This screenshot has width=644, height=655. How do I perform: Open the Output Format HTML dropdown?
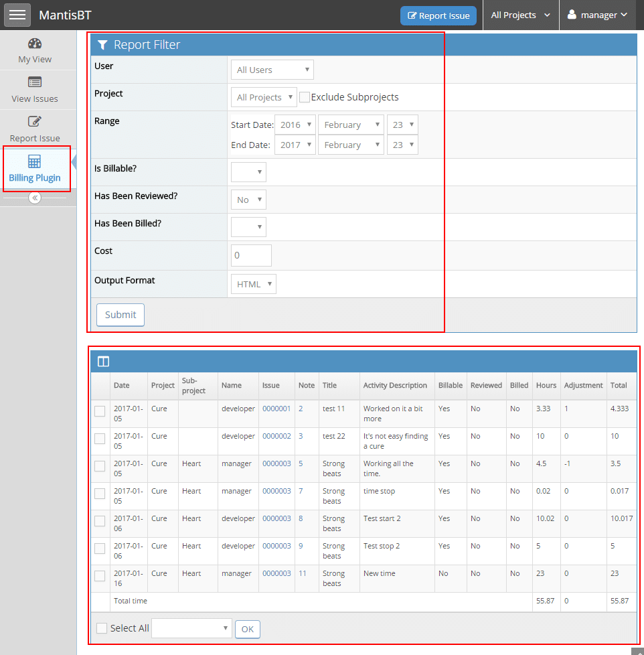tap(254, 284)
